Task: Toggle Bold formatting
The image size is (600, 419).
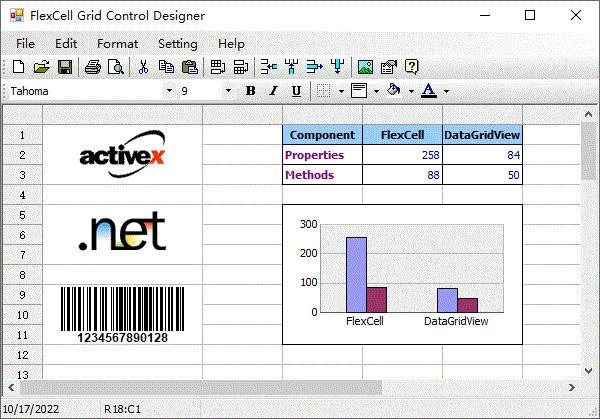Action: click(251, 91)
